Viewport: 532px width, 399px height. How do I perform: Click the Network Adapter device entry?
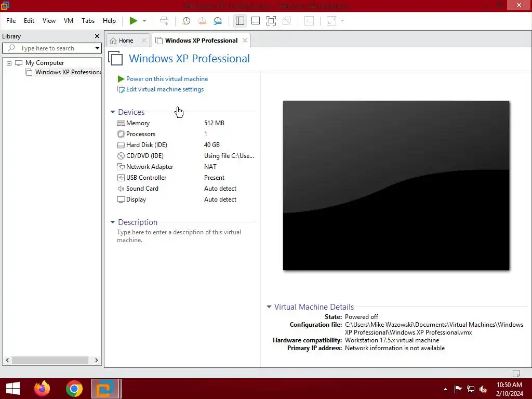coord(145,167)
